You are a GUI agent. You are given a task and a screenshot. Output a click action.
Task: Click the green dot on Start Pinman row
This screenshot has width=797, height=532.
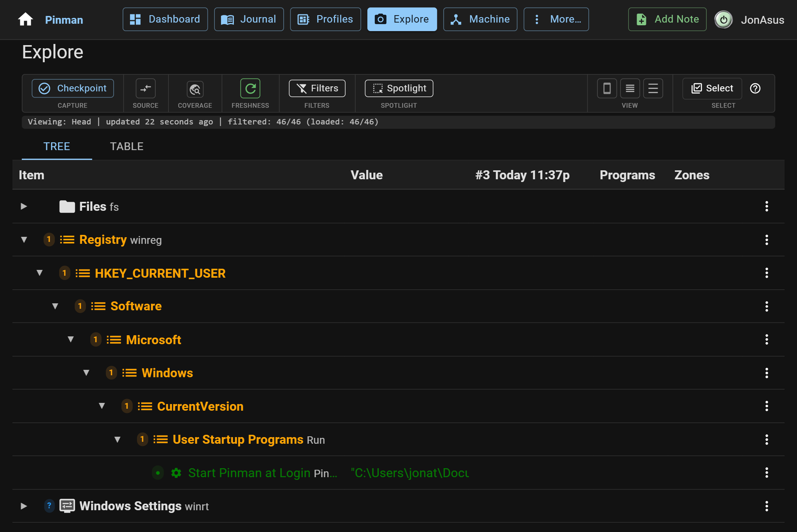click(158, 473)
